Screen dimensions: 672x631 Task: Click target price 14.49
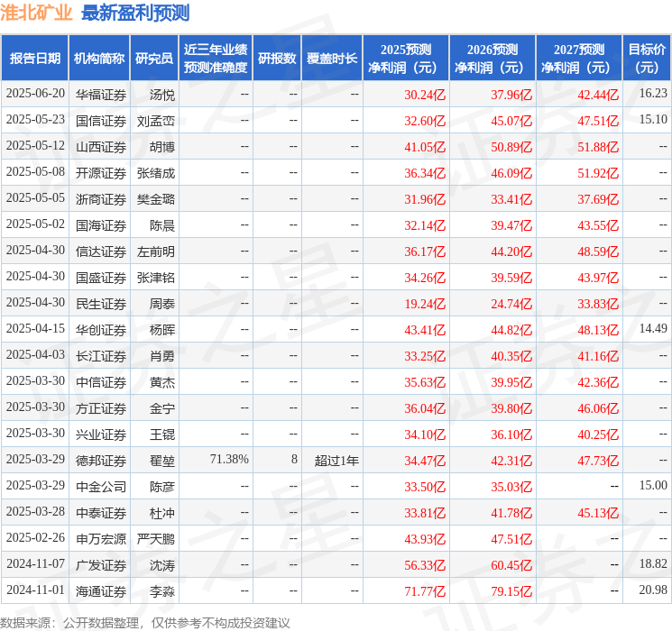[653, 328]
